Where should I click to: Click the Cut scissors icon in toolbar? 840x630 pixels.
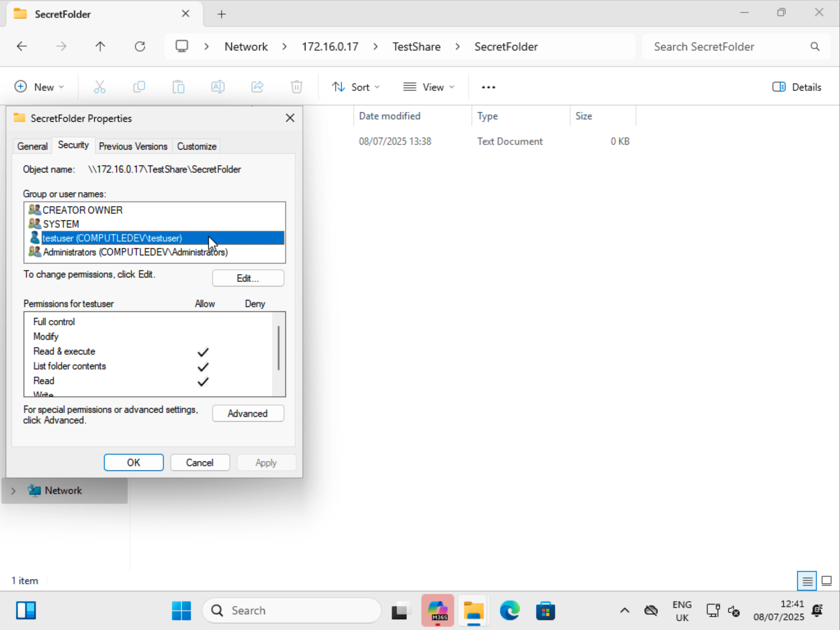point(99,87)
